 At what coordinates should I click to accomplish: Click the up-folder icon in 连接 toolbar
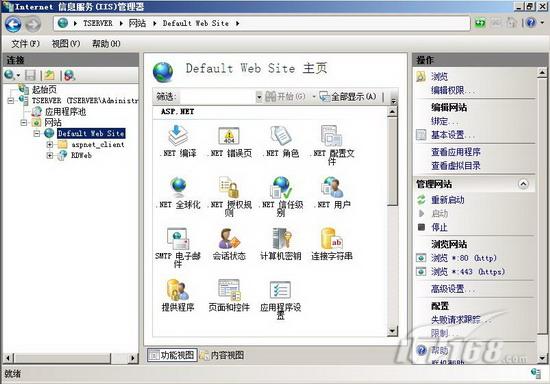pos(49,75)
